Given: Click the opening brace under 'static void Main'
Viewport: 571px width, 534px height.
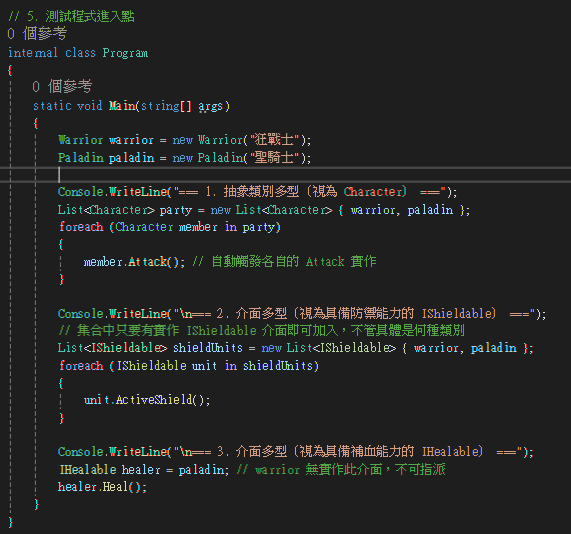Looking at the screenshot, I should click(35, 123).
